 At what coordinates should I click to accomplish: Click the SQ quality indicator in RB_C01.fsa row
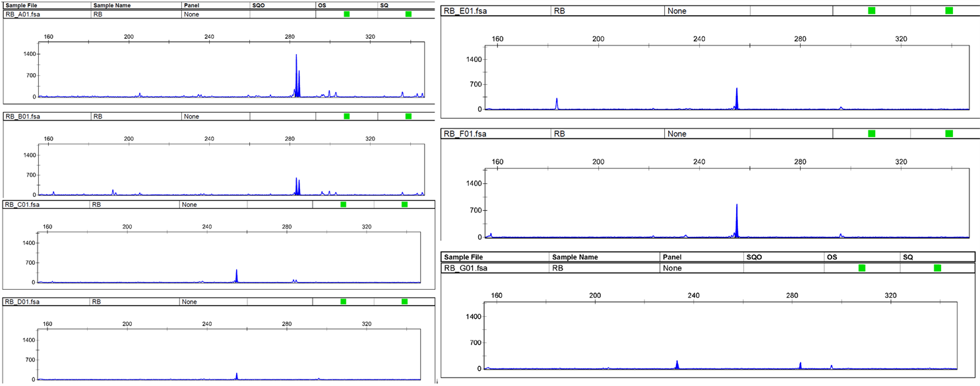click(x=404, y=205)
